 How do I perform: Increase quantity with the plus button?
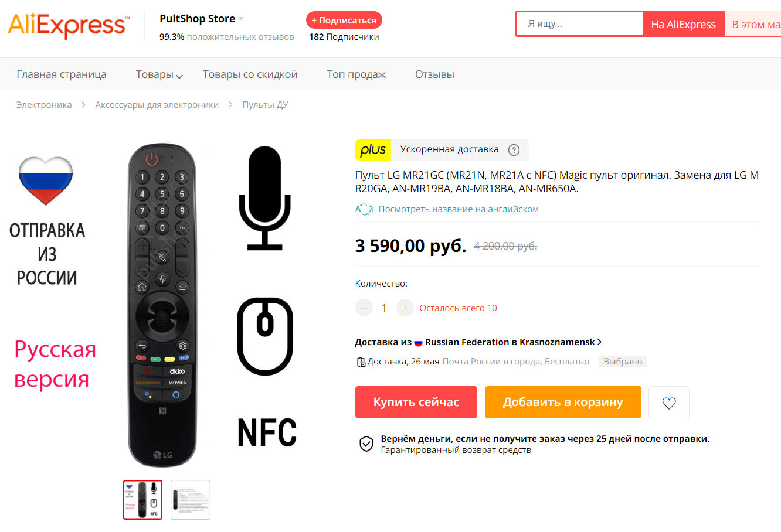(x=405, y=308)
